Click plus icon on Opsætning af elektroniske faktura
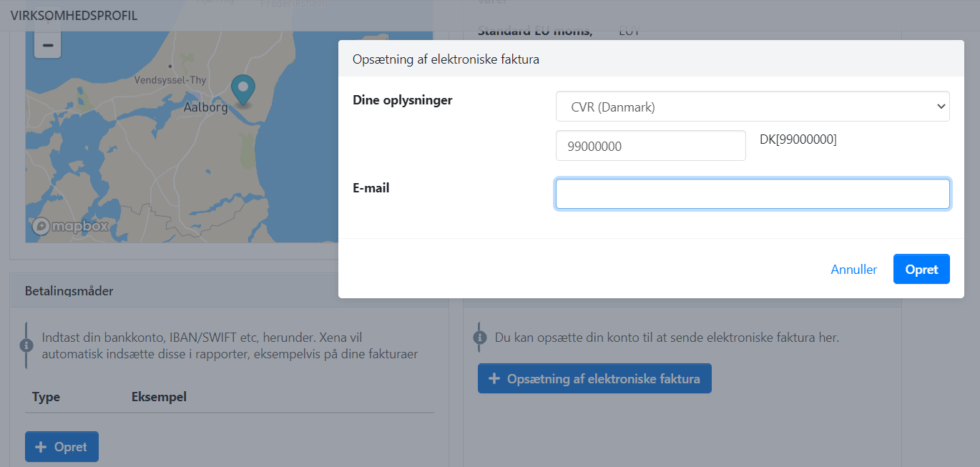 coord(494,379)
